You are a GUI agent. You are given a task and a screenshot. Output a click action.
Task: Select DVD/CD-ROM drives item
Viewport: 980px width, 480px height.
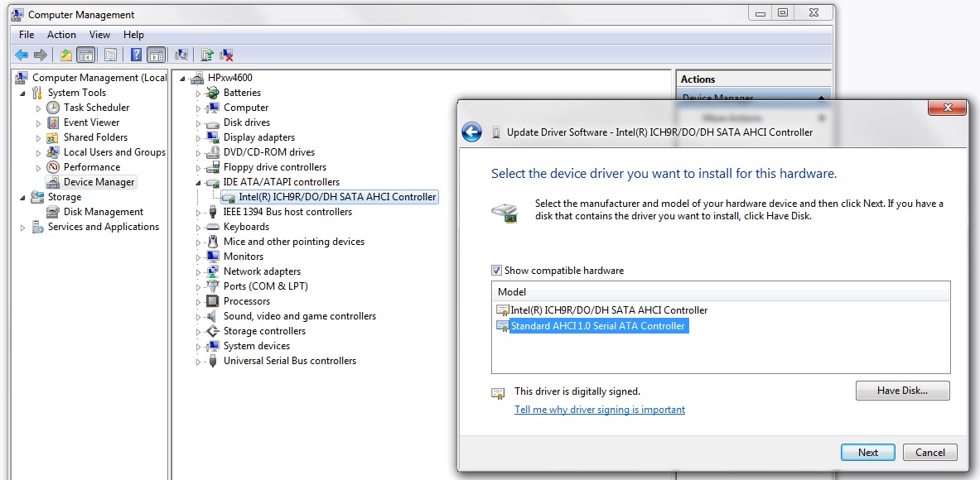click(268, 151)
